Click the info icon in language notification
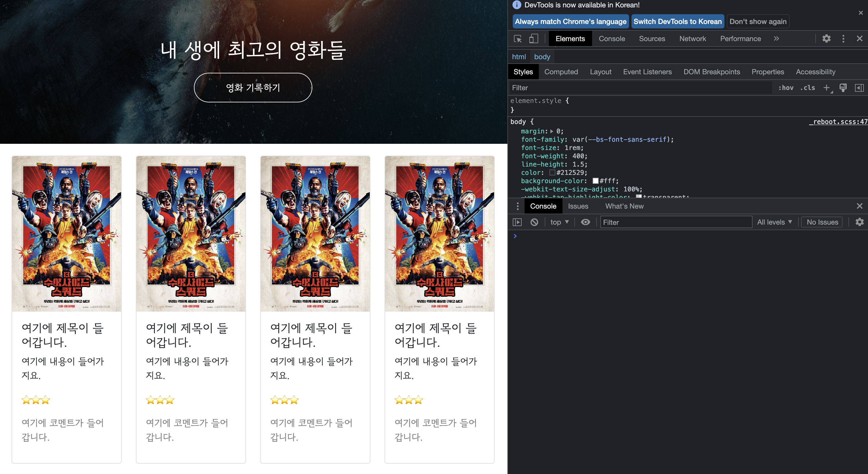The image size is (868, 474). [517, 5]
